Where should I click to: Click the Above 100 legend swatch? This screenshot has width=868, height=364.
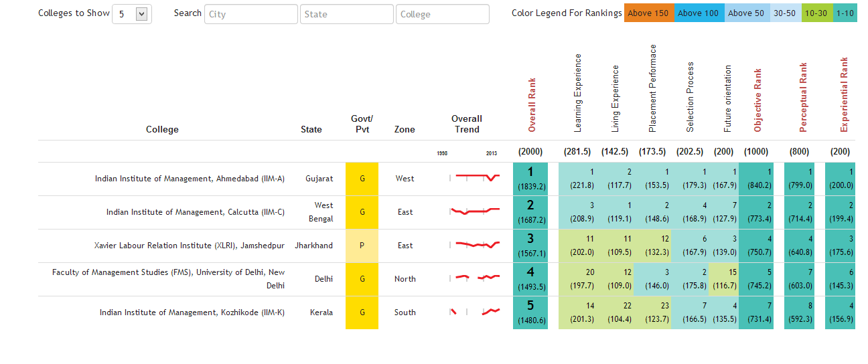click(x=698, y=13)
